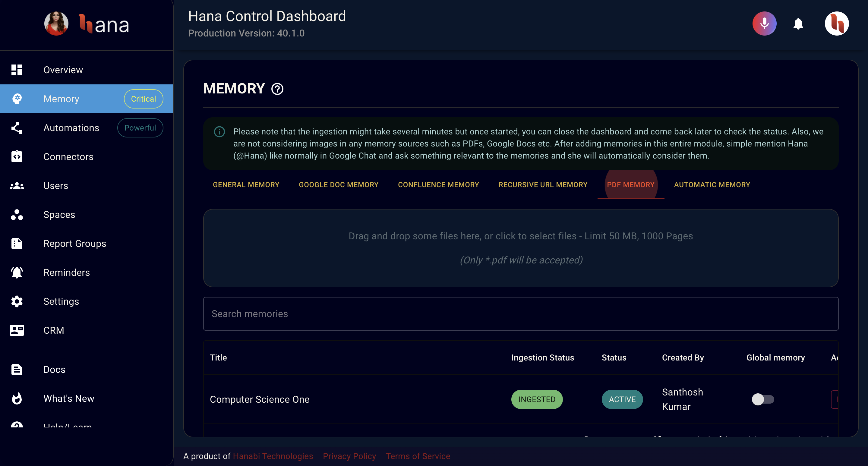This screenshot has height=466, width=868.
Task: Select CONFLUENCE MEMORY tab
Action: click(438, 185)
